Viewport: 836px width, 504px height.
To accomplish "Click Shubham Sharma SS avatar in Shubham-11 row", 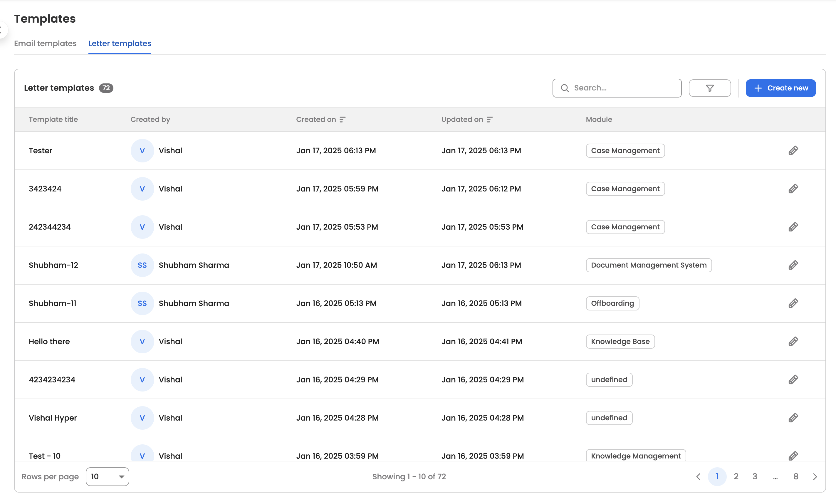I will [142, 303].
